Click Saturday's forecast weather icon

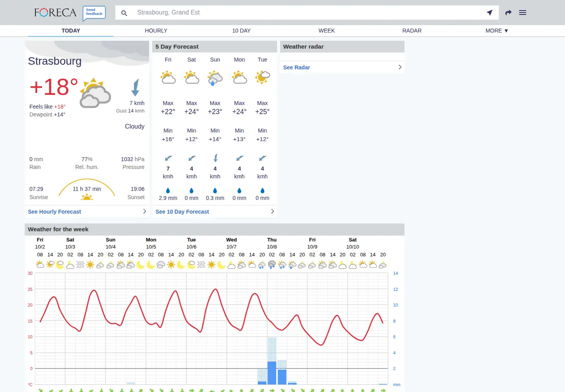[x=191, y=77]
